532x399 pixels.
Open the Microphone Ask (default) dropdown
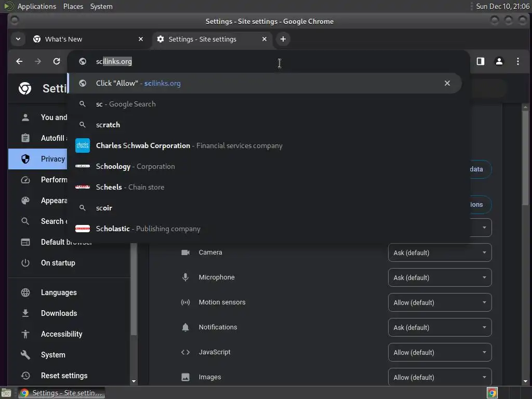pos(440,277)
